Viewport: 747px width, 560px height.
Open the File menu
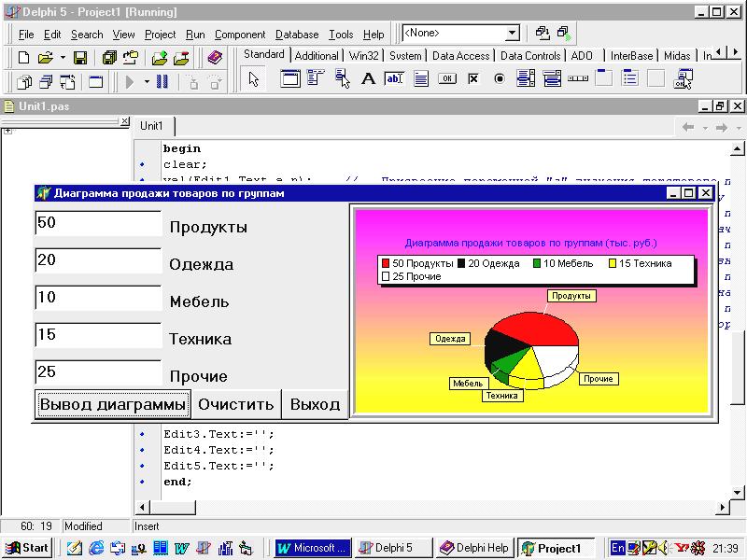coord(26,35)
